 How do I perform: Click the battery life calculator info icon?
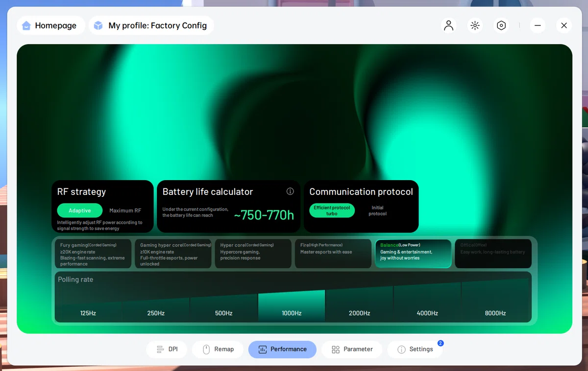click(290, 191)
